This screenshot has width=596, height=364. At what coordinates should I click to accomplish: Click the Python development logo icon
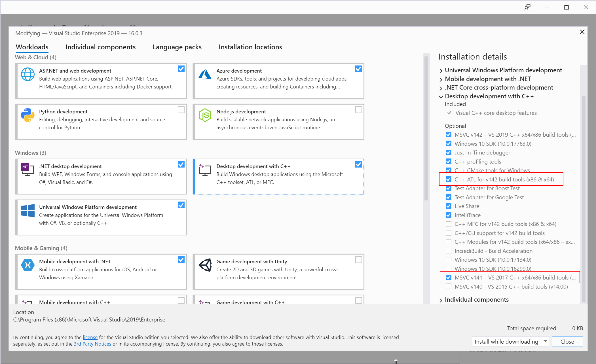click(x=28, y=115)
